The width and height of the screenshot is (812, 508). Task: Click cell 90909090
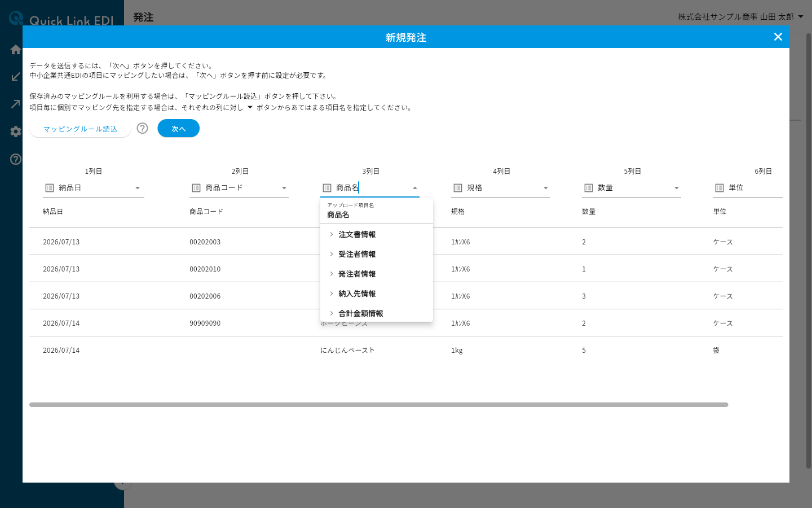pyautogui.click(x=205, y=323)
